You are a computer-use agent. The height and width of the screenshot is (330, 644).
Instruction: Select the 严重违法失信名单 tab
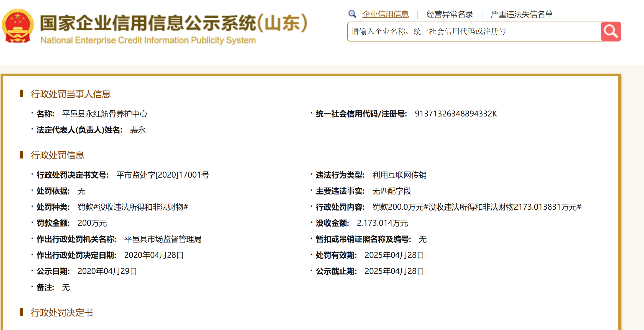(522, 14)
